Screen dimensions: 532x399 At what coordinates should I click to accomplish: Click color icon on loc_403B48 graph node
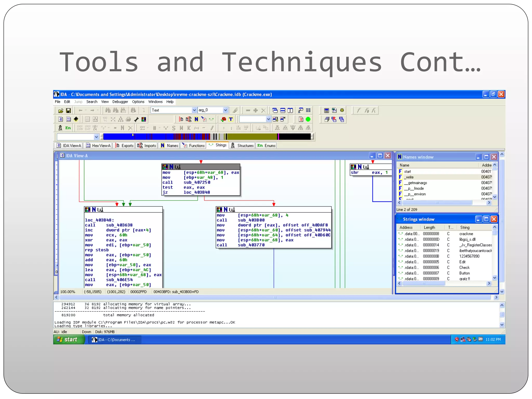pyautogui.click(x=88, y=209)
